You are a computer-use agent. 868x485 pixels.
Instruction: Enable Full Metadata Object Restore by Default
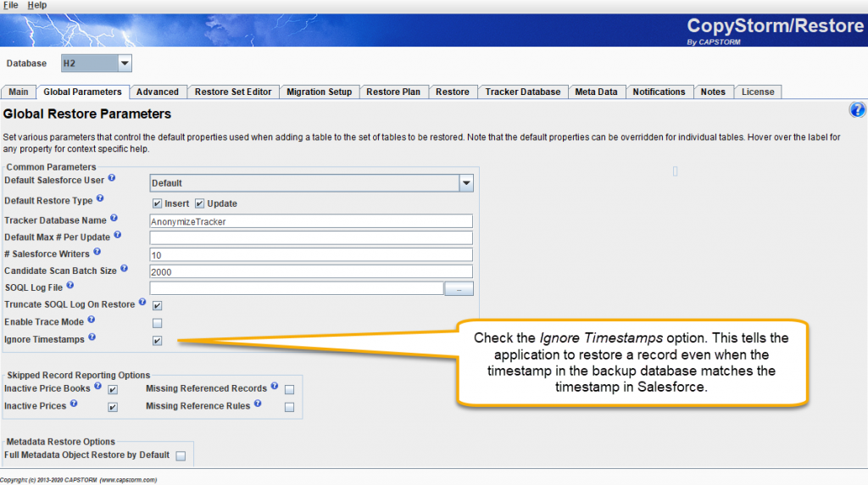point(181,455)
